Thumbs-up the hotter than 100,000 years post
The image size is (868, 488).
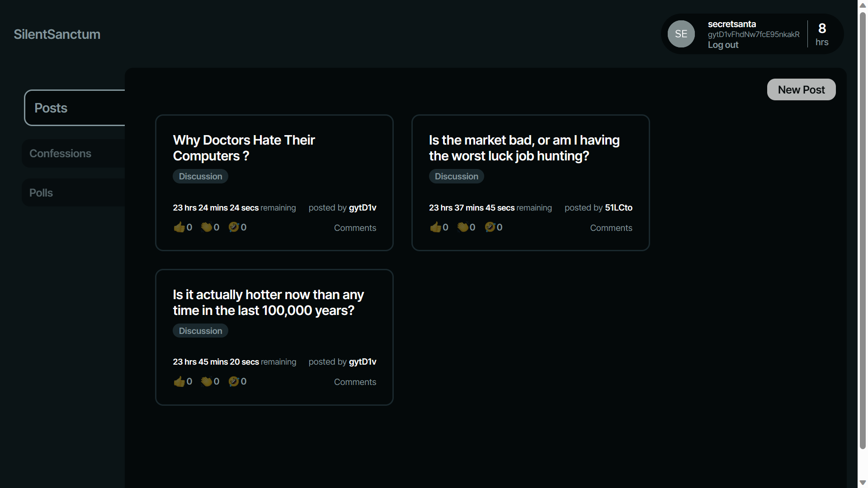coord(179,382)
